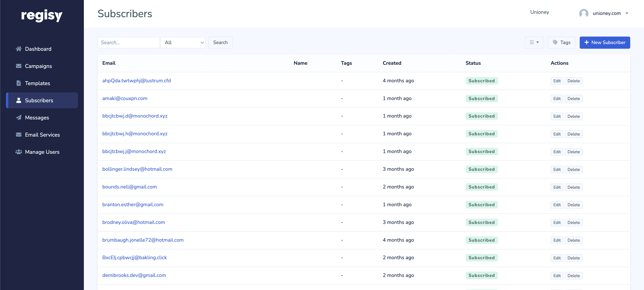This screenshot has width=644, height=290.
Task: Click the New Subscriber button
Action: pyautogui.click(x=604, y=43)
